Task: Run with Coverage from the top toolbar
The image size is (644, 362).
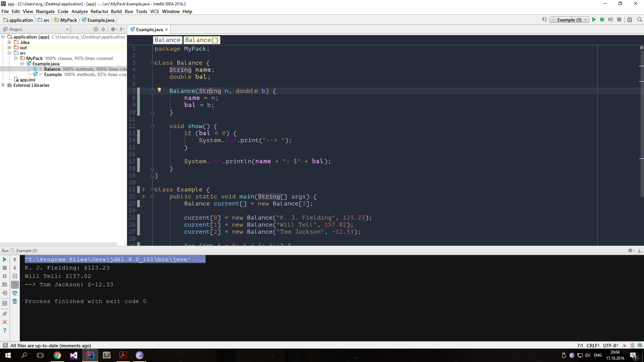Action: click(x=611, y=20)
